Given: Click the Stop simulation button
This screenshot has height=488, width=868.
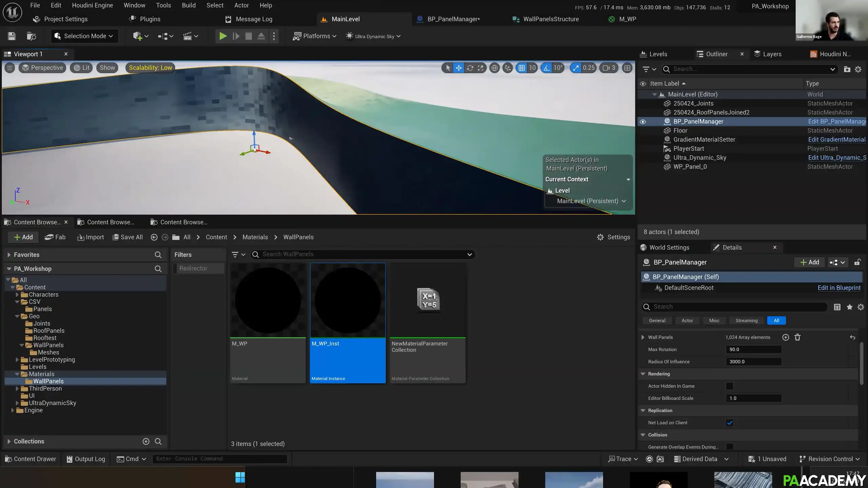Looking at the screenshot, I should 249,36.
